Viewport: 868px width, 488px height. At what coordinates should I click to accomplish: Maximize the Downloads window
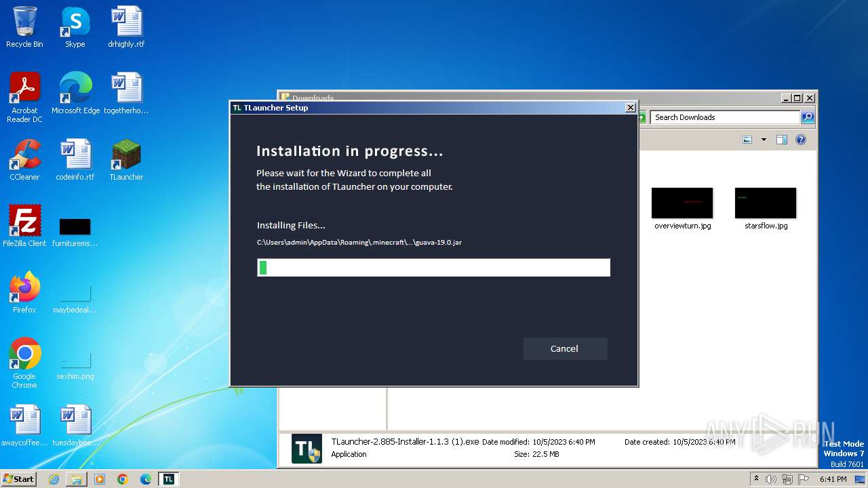coord(797,98)
